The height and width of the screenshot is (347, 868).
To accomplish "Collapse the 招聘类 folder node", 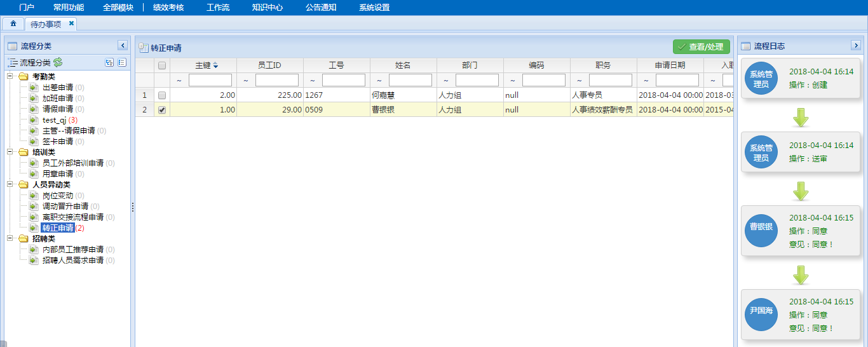I will tap(11, 238).
